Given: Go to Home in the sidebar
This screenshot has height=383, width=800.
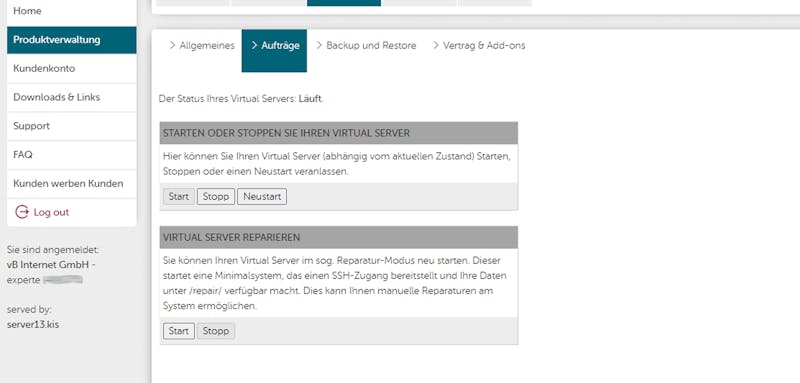Looking at the screenshot, I should coord(71,11).
